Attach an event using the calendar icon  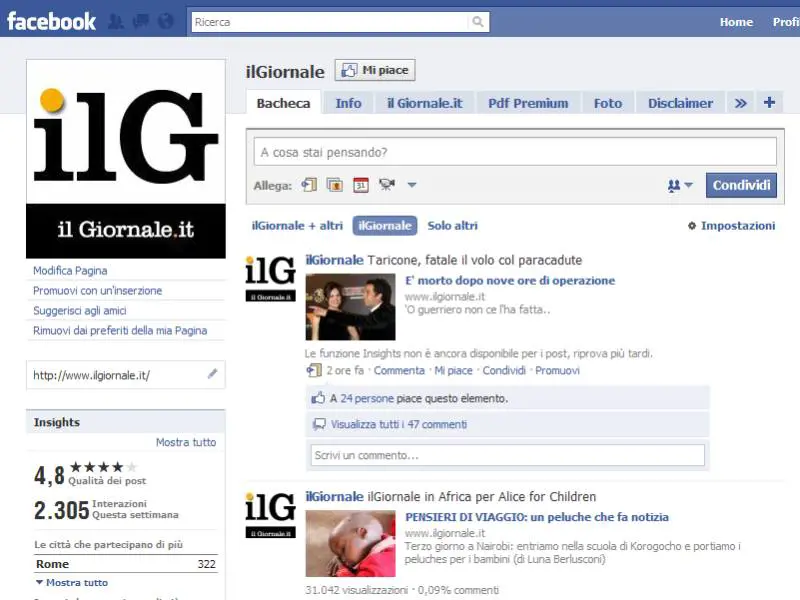[x=361, y=185]
